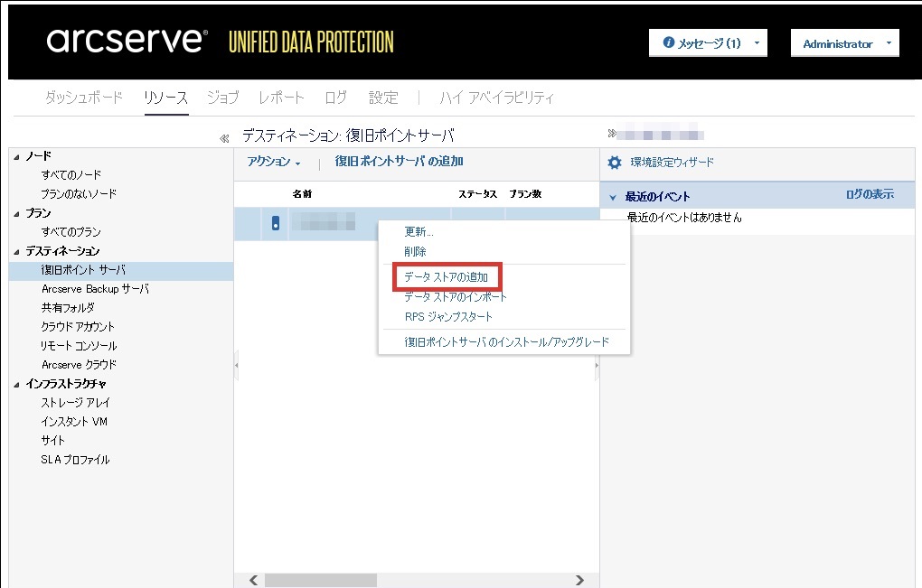This screenshot has width=922, height=588.
Task: Collapse the left navigation pane with double-chevron
Action: pyautogui.click(x=224, y=138)
